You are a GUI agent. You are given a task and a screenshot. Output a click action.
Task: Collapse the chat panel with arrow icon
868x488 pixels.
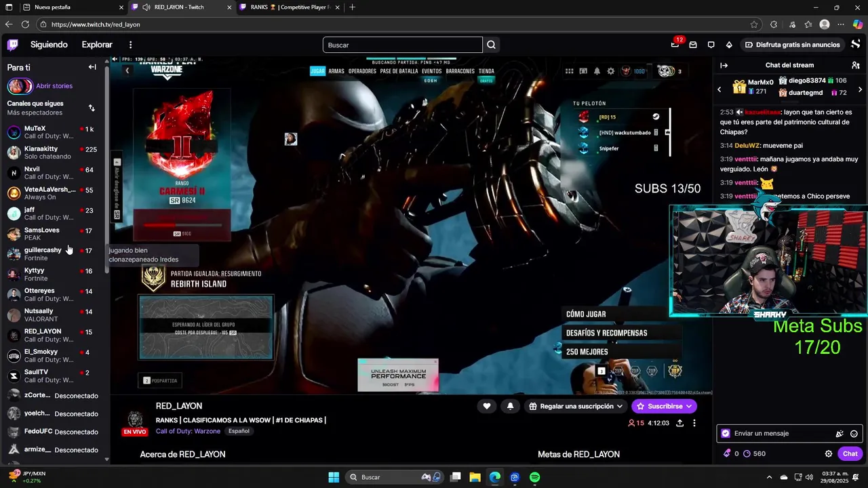[724, 66]
